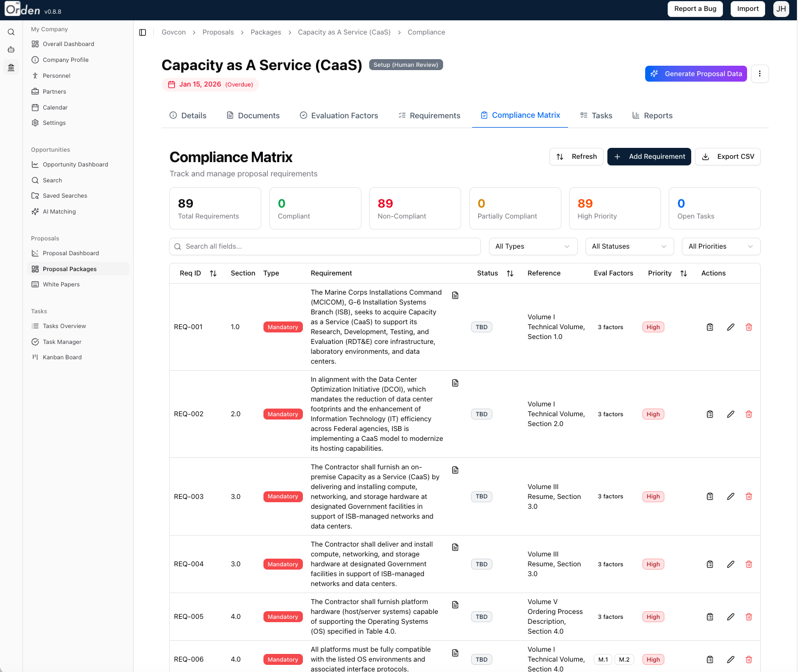798x672 pixels.
Task: Click the sort arrows next to Req ID
Action: point(213,273)
